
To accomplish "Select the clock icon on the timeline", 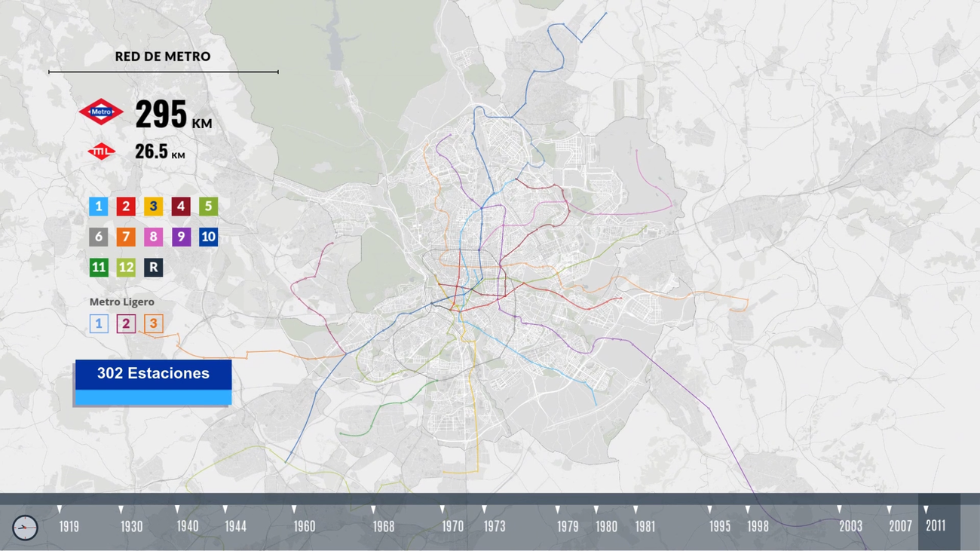I will click(26, 527).
